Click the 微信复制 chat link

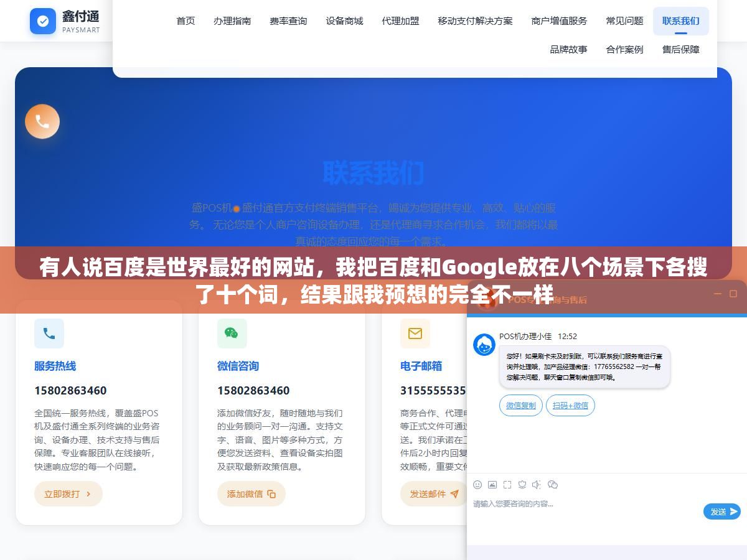point(520,405)
